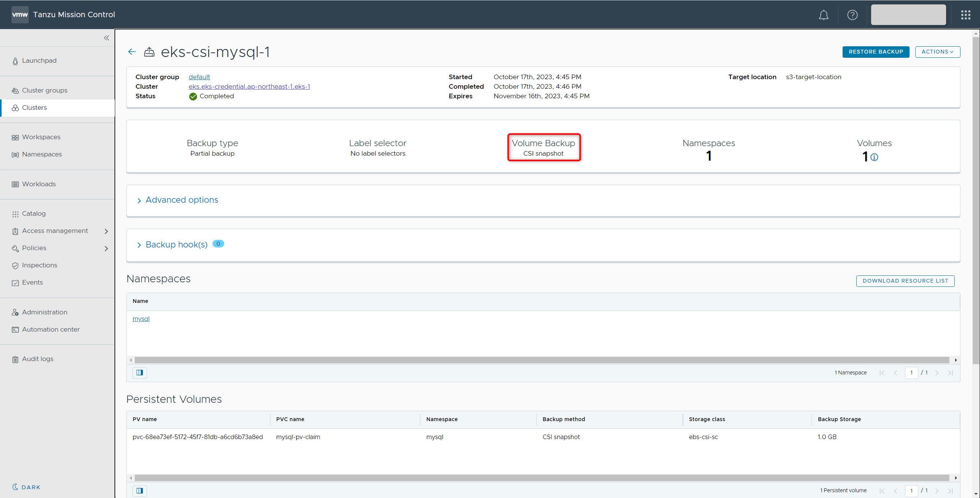The height and width of the screenshot is (498, 980).
Task: Click the info icon beside Volumes count
Action: 874,157
